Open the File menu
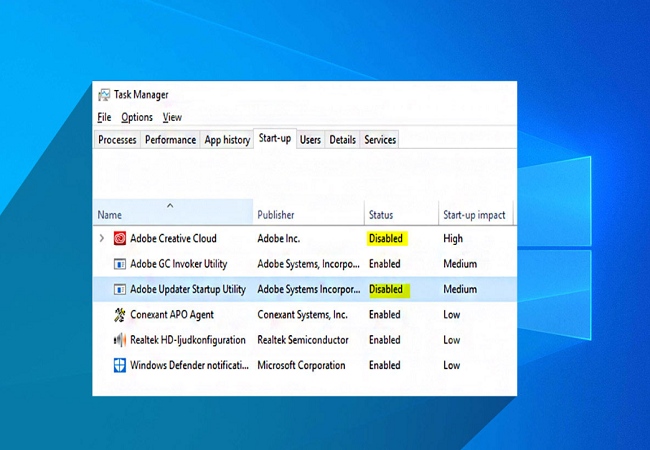This screenshot has height=450, width=650. click(104, 117)
